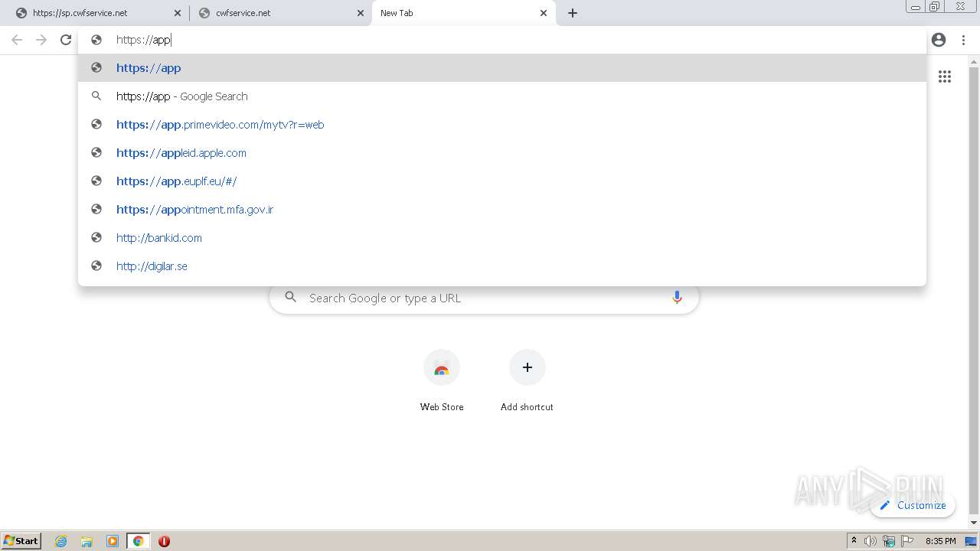Click the Search Google or type a URL box
Viewport: 980px width, 551px height.
coord(484,298)
